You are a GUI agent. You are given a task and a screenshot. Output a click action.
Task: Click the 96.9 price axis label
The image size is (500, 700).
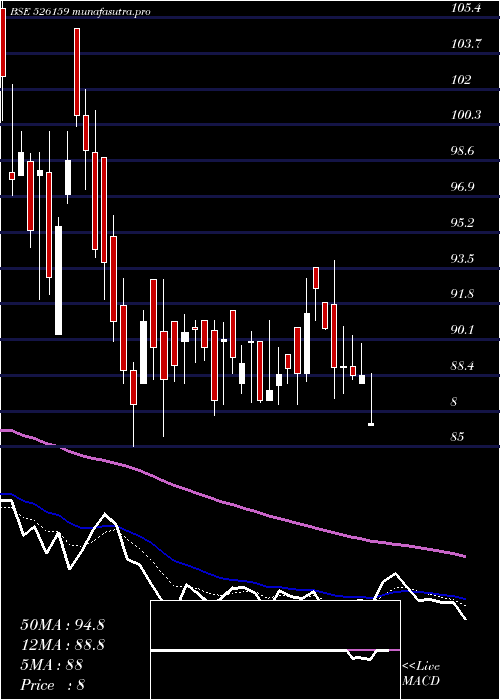463,187
